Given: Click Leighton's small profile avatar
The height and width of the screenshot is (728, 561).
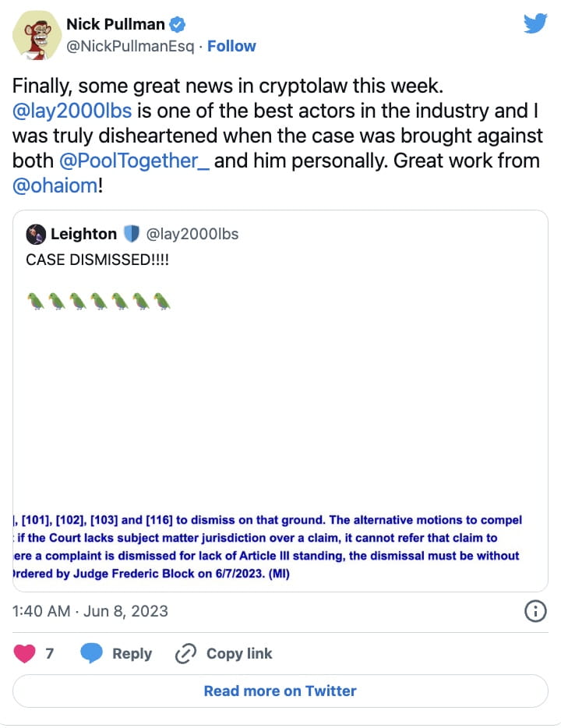Looking at the screenshot, I should tap(36, 234).
